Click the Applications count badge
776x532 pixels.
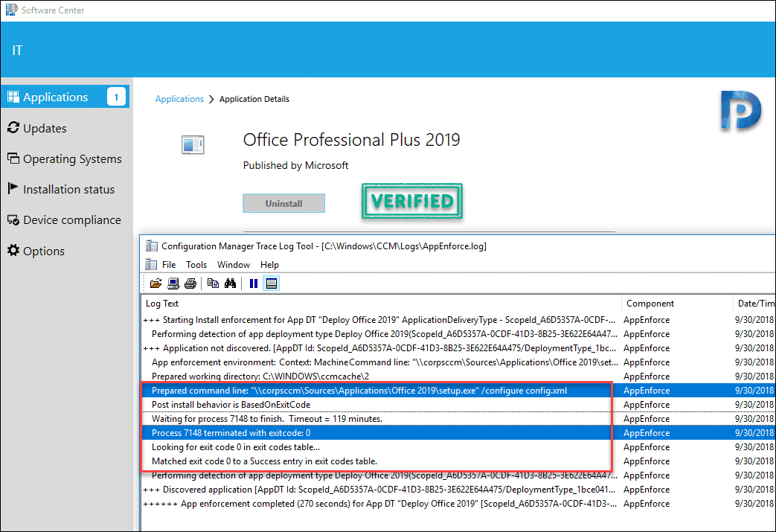116,97
